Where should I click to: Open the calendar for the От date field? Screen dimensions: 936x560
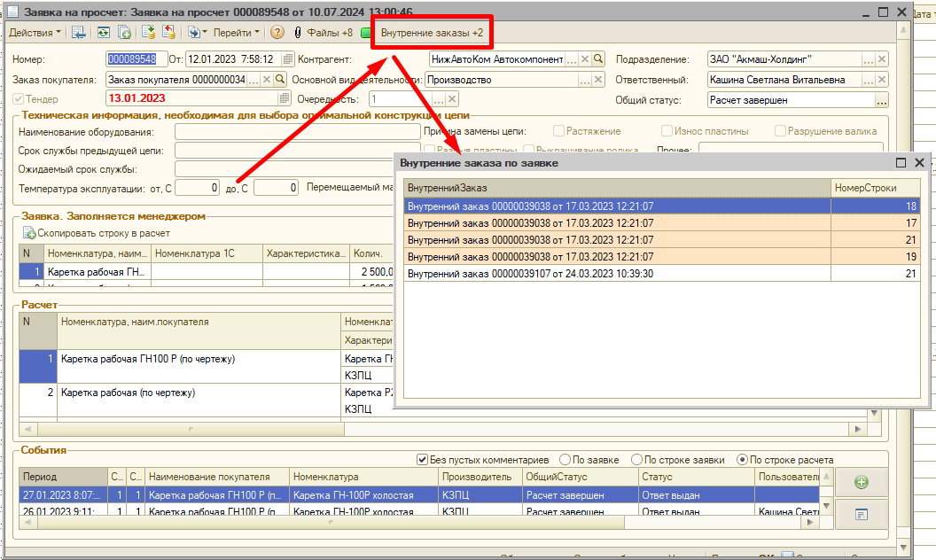click(288, 59)
